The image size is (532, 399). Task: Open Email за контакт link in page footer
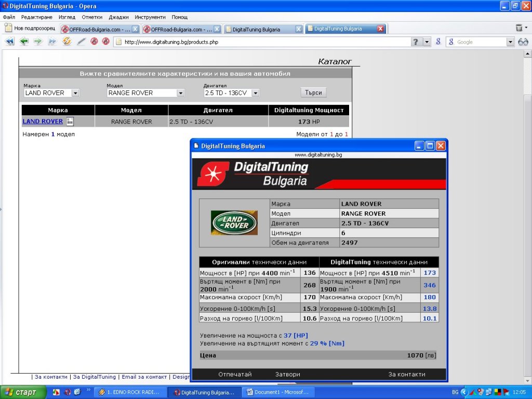[x=144, y=377]
